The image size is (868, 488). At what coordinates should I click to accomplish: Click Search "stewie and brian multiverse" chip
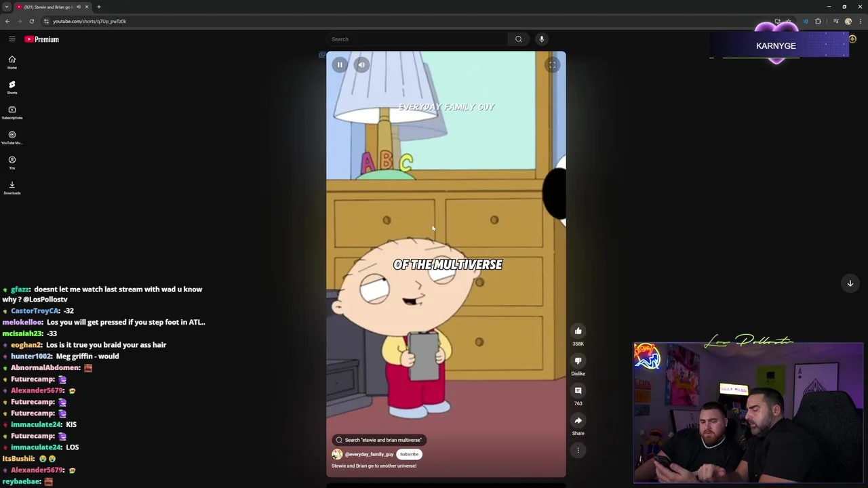(379, 440)
